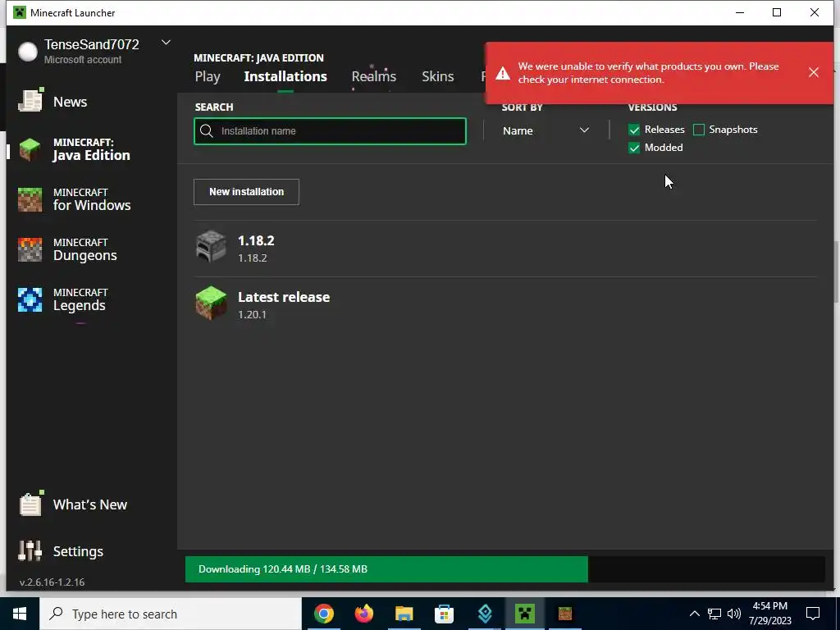Click the launcher version v.2.6.16-1.2.16 text
This screenshot has width=840, height=630.
(52, 582)
